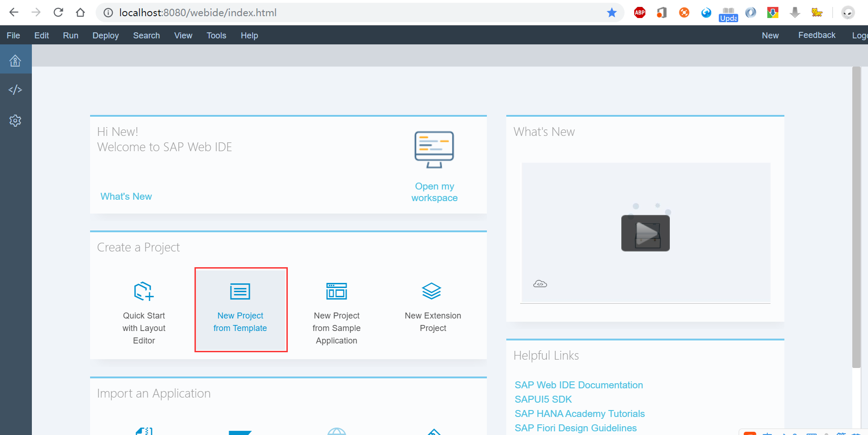Image resolution: width=868 pixels, height=435 pixels.
Task: Click the download arrow extension icon
Action: coord(795,12)
